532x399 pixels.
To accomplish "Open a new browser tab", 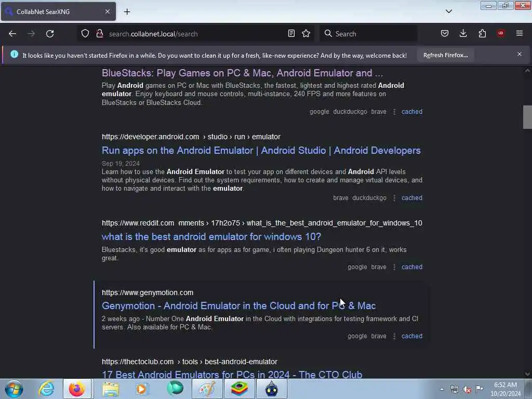I will click(x=127, y=11).
